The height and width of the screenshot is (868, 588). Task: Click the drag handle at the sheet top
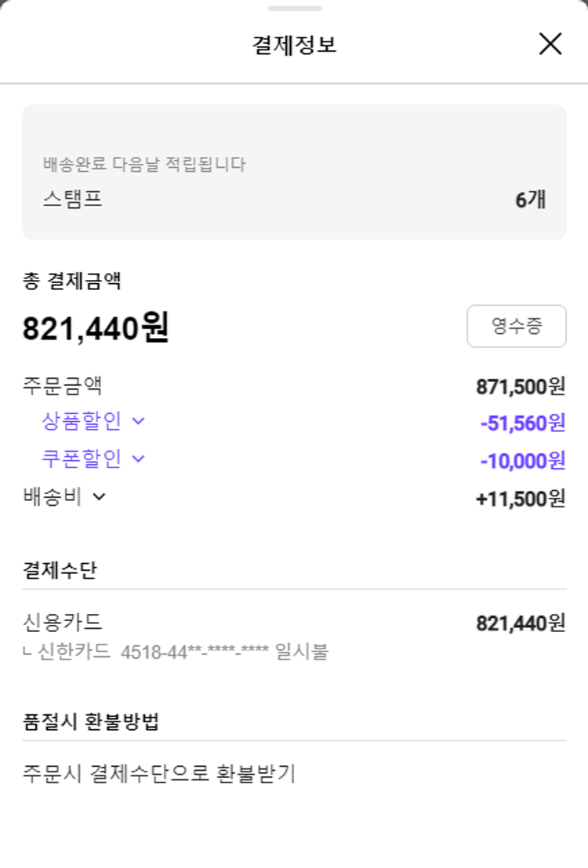coord(294,9)
